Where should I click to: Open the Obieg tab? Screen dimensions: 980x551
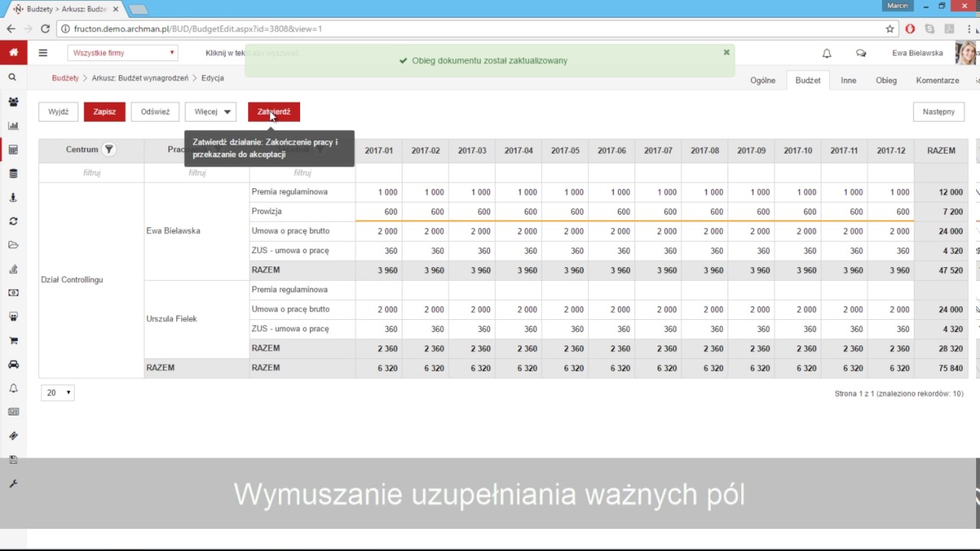click(886, 80)
